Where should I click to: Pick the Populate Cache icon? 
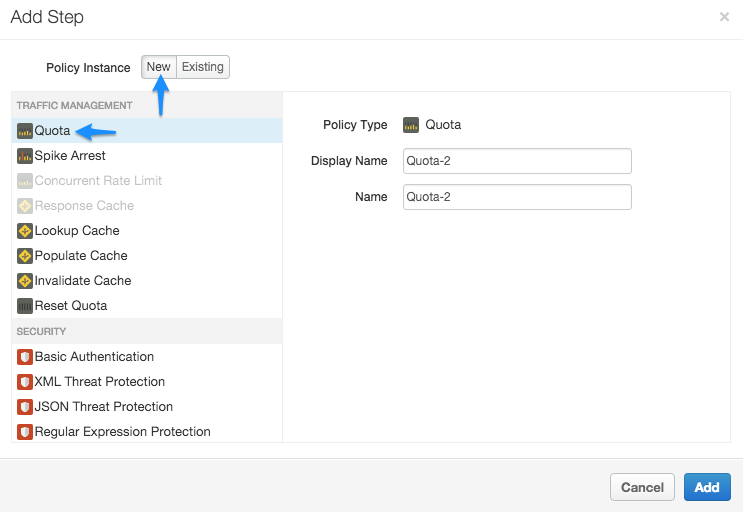25,256
